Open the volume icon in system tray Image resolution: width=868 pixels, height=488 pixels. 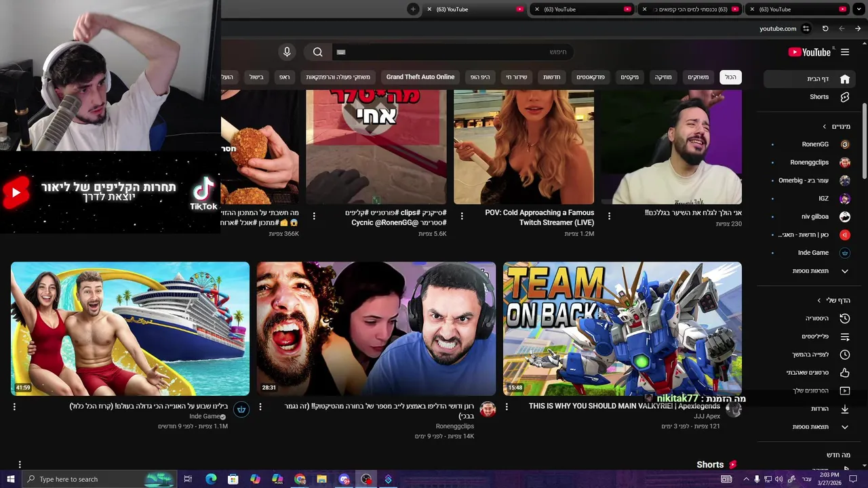778,479
